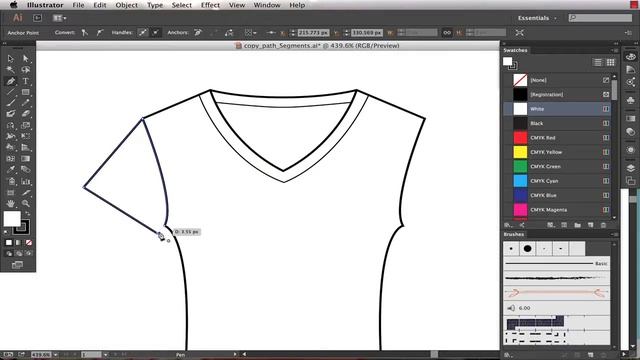Select the None swatch
The image size is (640, 360).
558,80
